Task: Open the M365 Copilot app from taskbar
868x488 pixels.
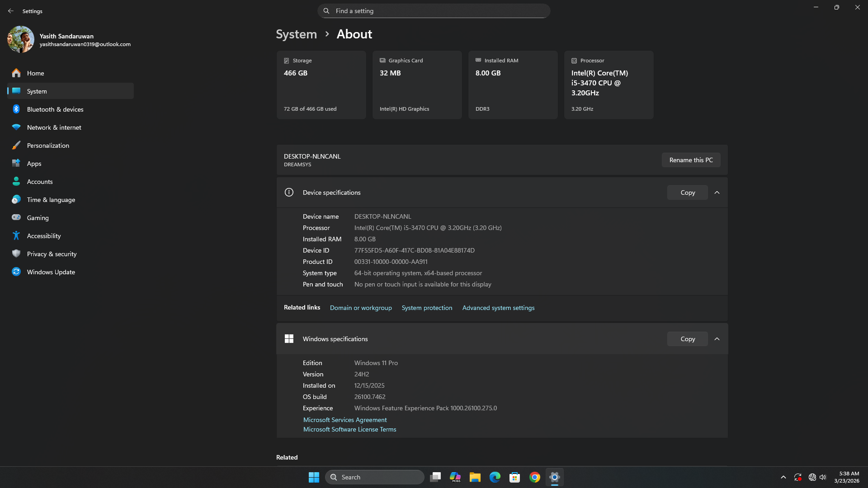Action: [455, 477]
